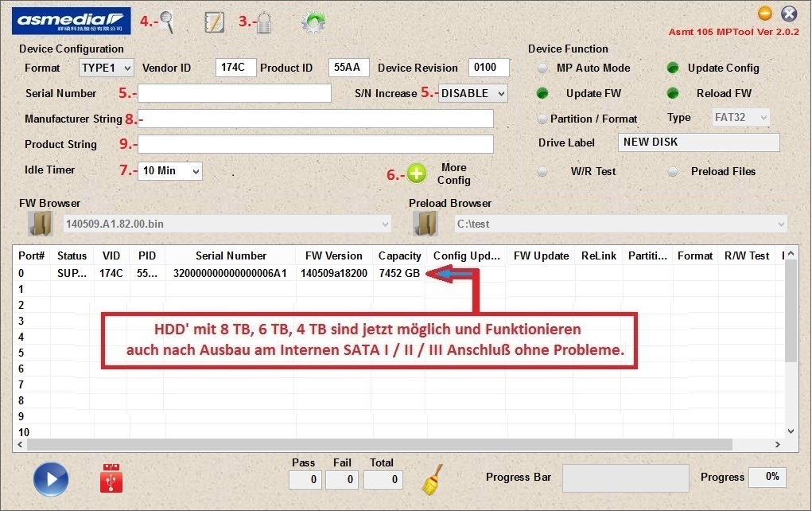Click the Product ID field 55AA
Screen dimensions: 812x511
coord(348,68)
